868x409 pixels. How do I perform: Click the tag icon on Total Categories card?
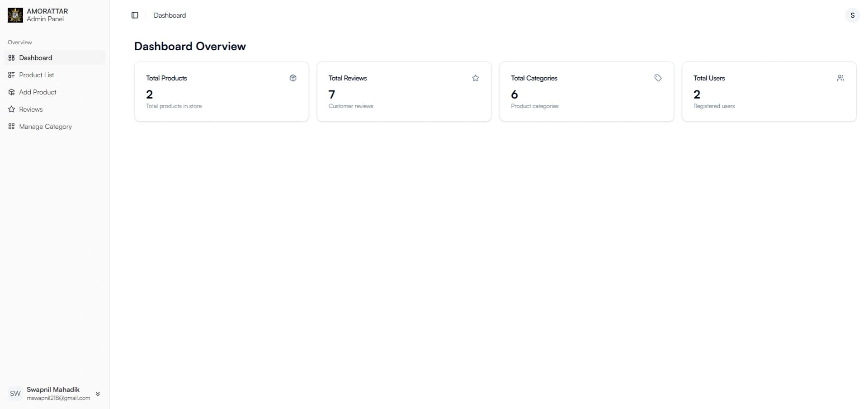coord(658,78)
